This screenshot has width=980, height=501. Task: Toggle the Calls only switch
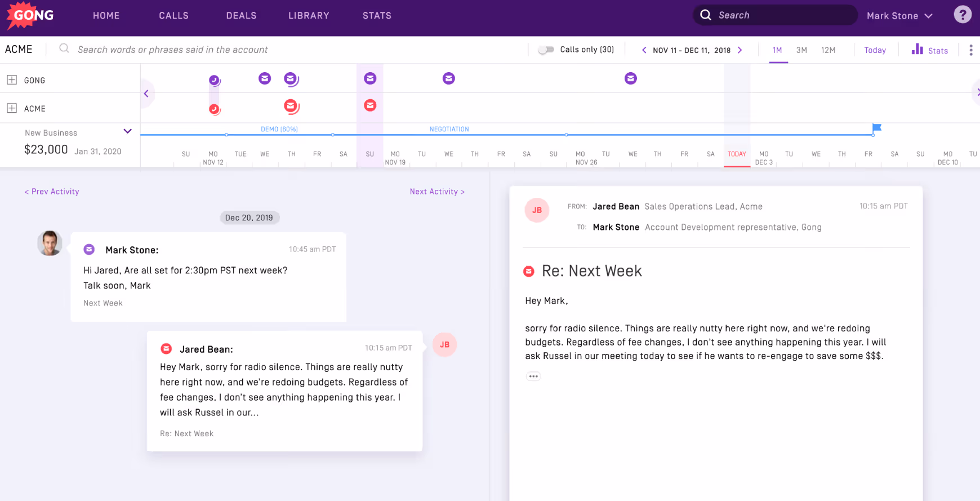546,50
